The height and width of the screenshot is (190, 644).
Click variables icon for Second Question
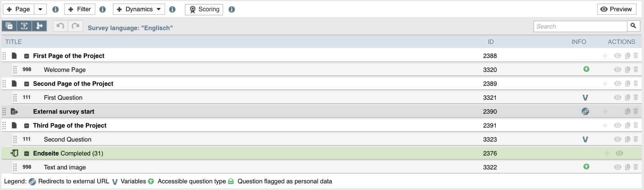(x=585, y=139)
